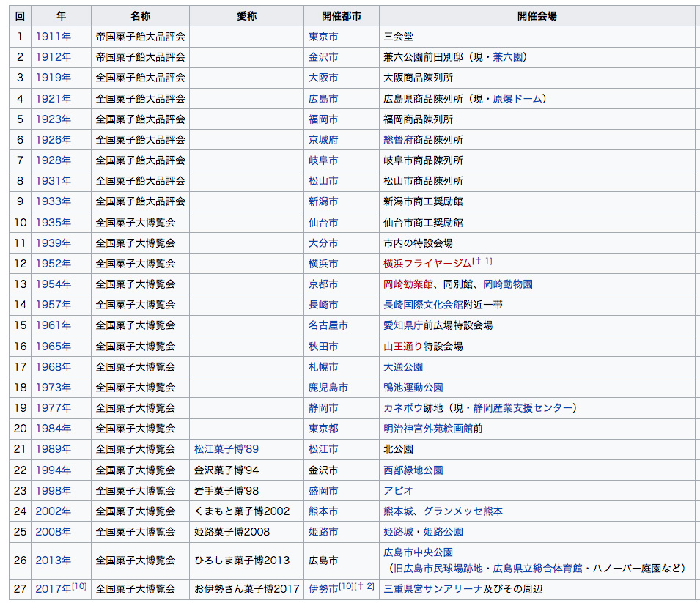Open the red 横浜フライヤージム link
Screen dimensions: 700x603
pyautogui.click(x=427, y=263)
